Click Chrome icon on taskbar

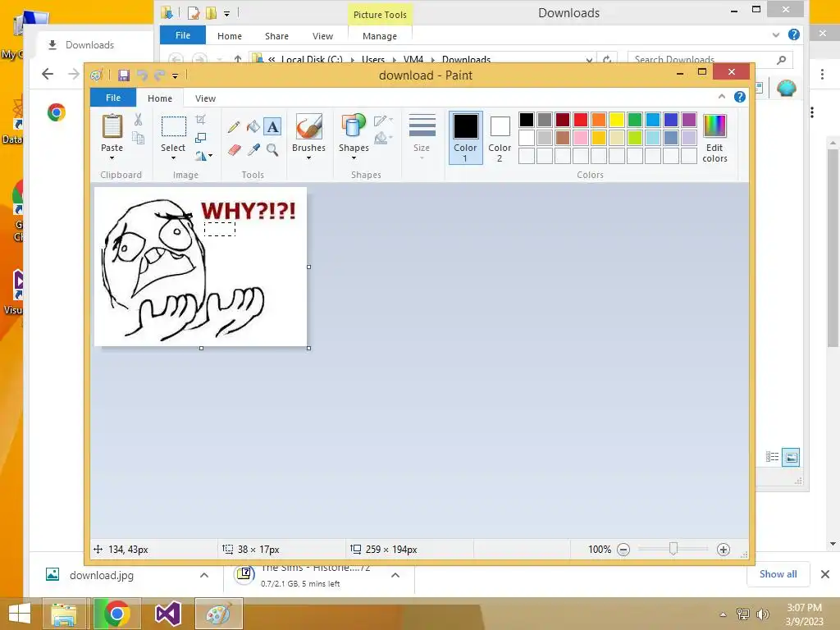pos(116,614)
